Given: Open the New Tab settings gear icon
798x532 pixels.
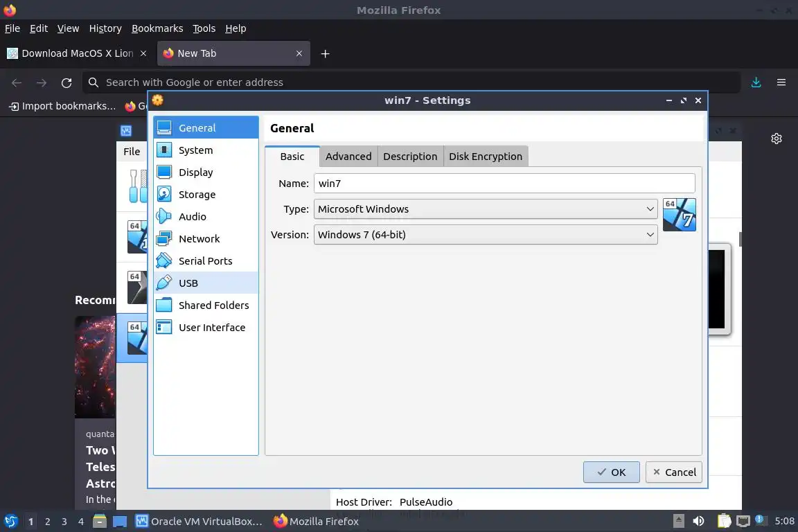Looking at the screenshot, I should click(x=776, y=139).
